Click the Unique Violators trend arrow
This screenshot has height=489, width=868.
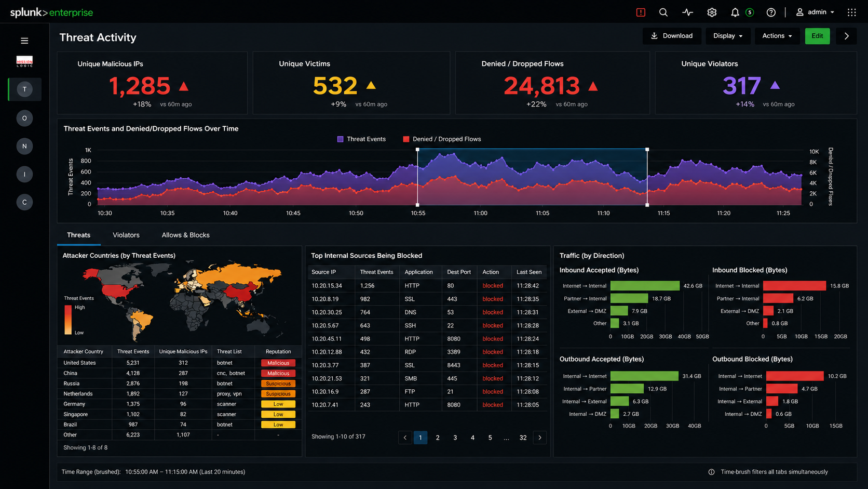pos(775,85)
